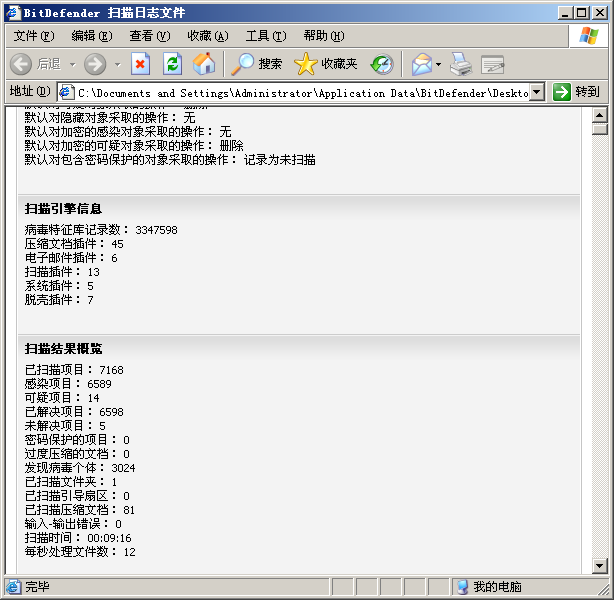Click the 默认对加密的感染对象 无 line
The height and width of the screenshot is (600, 614).
point(128,132)
